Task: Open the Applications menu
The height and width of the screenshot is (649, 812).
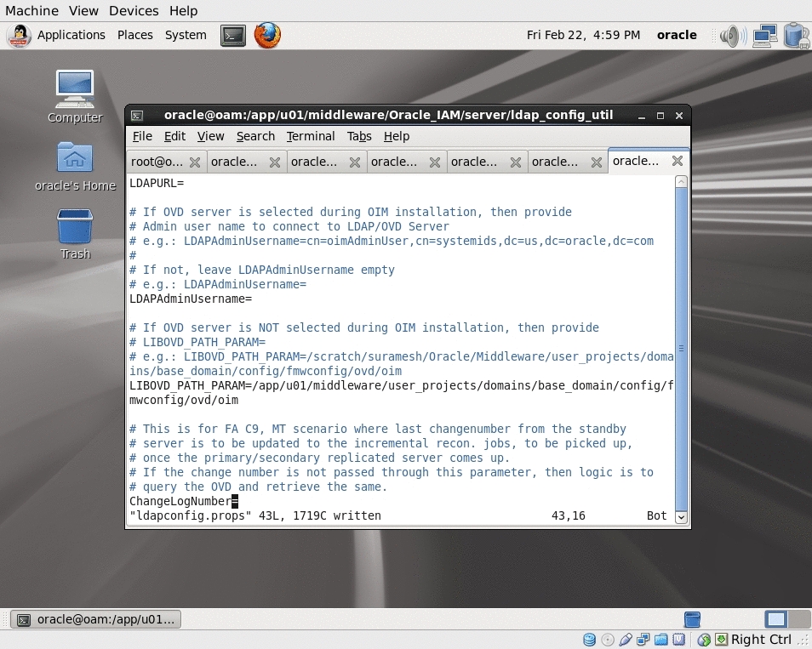Action: (x=71, y=35)
